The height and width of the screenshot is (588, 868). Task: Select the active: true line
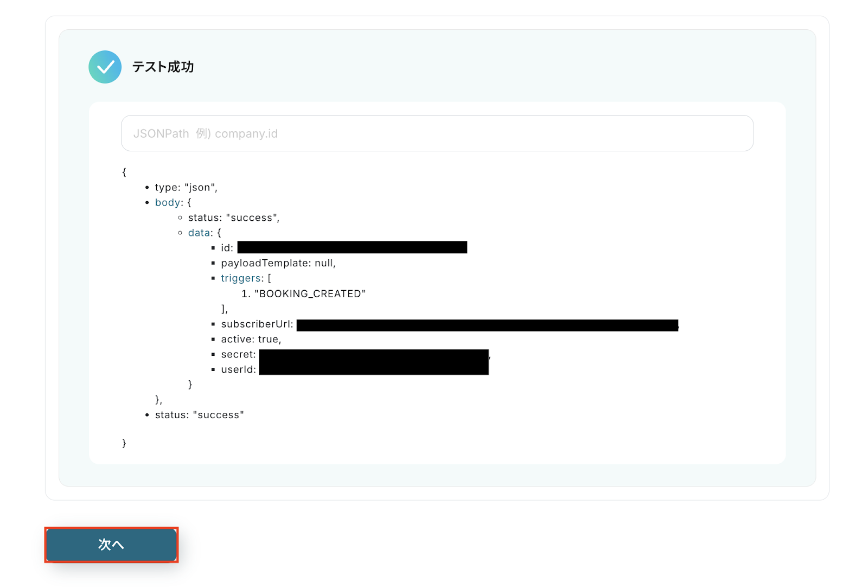(x=251, y=339)
